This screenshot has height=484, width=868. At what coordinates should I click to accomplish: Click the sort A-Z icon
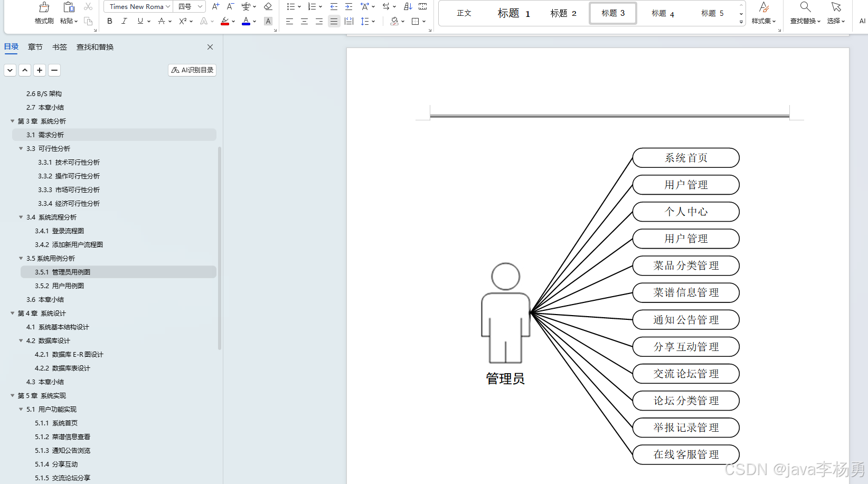pos(408,7)
